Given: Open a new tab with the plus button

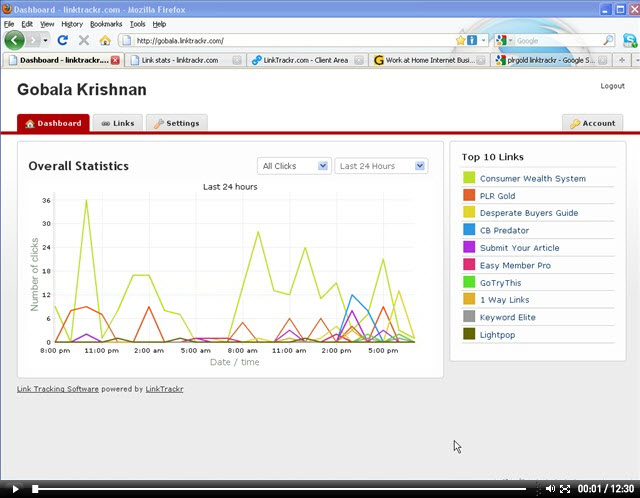Looking at the screenshot, I should (x=622, y=60).
